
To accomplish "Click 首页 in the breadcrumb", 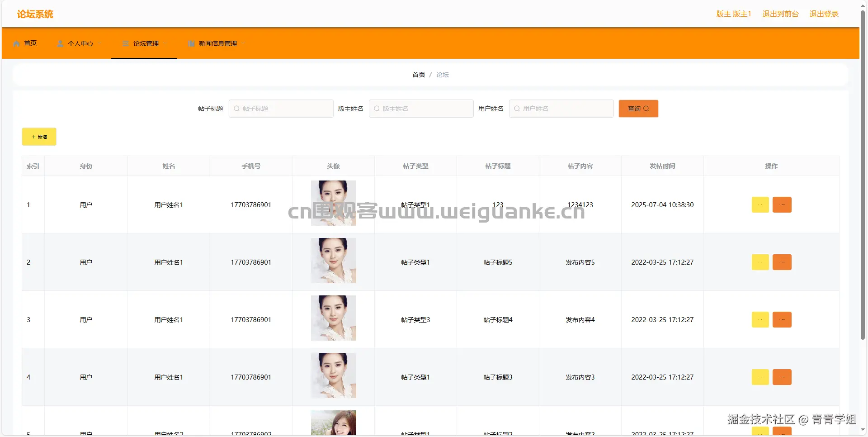I will pyautogui.click(x=419, y=75).
